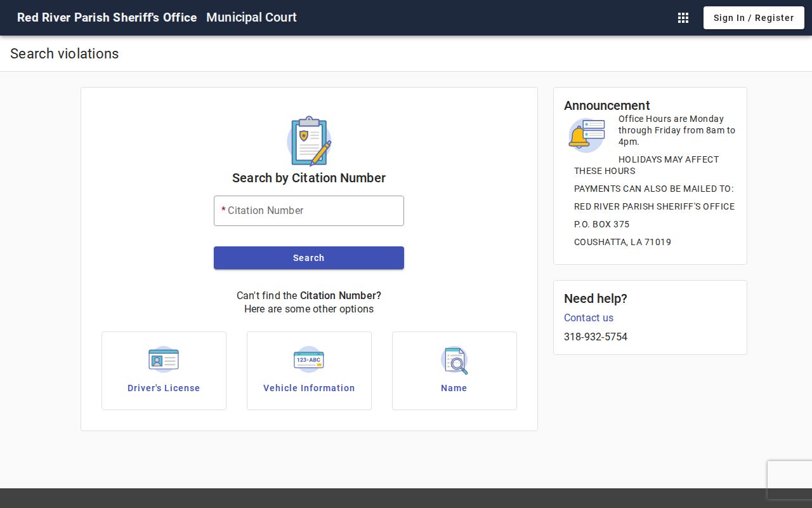Select the Vehicle Information plate icon

tap(309, 359)
